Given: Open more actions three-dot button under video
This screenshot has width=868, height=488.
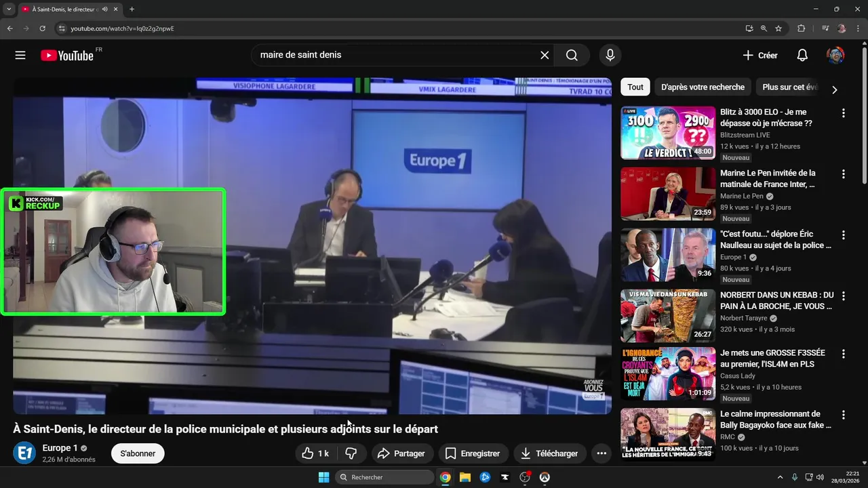Looking at the screenshot, I should [x=601, y=453].
